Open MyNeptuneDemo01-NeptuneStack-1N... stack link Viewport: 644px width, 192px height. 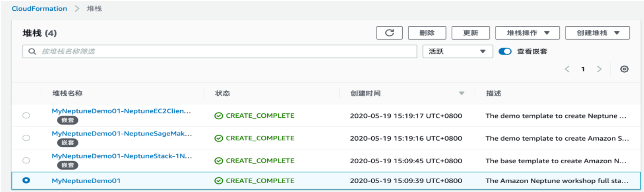[122, 156]
